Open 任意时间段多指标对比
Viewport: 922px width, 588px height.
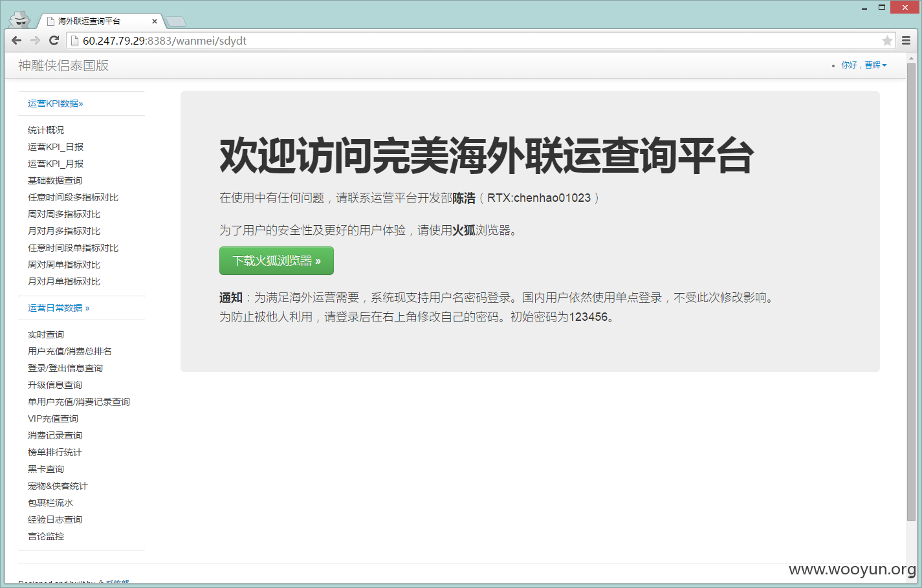pyautogui.click(x=73, y=197)
